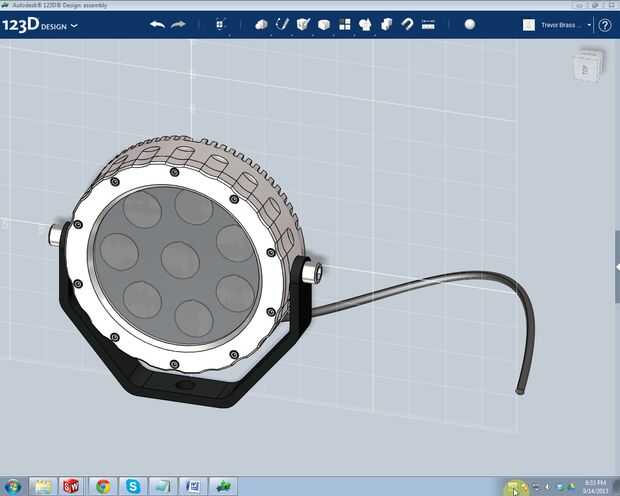The width and height of the screenshot is (620, 496).
Task: Expand the collapsed side panel arrow
Action: [x=617, y=267]
